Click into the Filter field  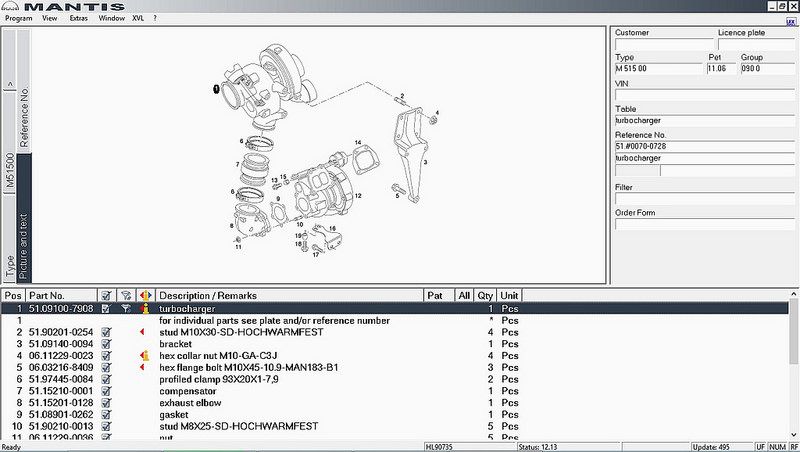coord(705,198)
